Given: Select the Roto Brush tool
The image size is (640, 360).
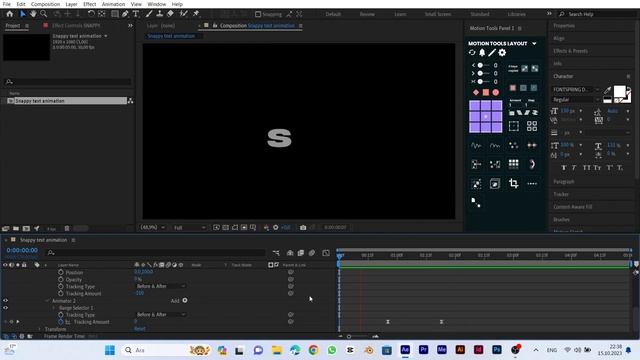Looking at the screenshot, I should [x=184, y=14].
